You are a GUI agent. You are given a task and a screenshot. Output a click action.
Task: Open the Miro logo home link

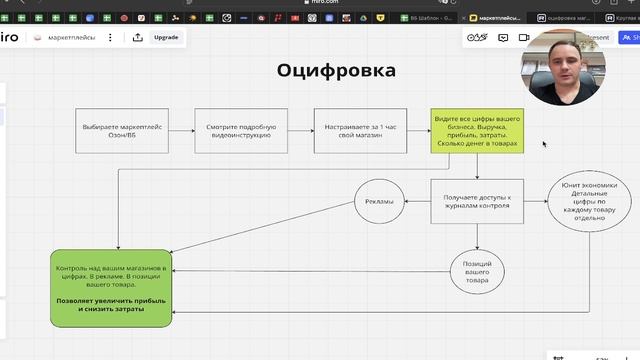pyautogui.click(x=9, y=38)
